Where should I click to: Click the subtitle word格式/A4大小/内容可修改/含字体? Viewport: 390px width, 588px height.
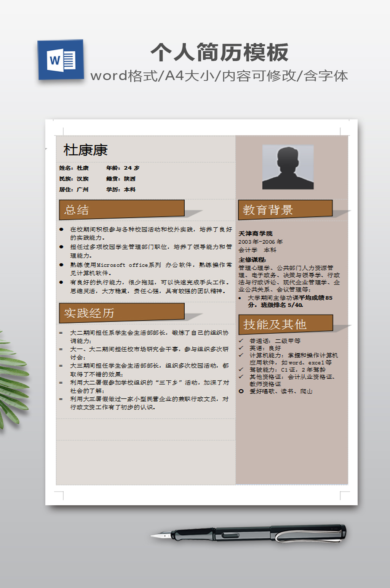[x=219, y=76]
